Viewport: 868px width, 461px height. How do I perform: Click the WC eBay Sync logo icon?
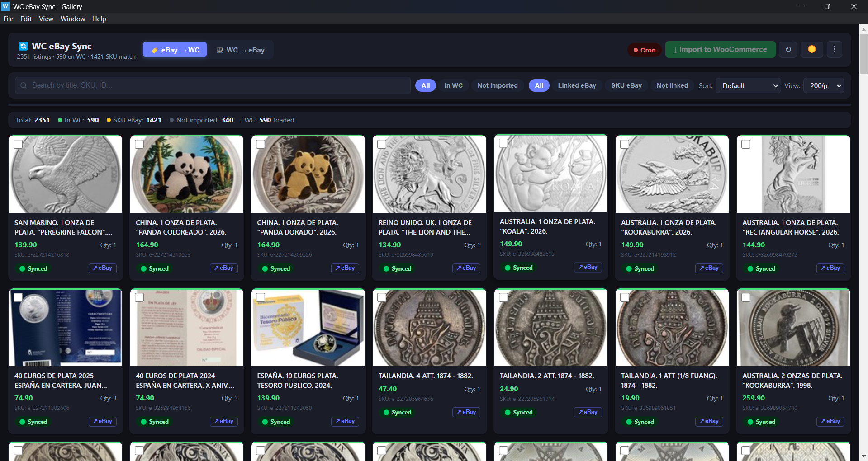click(x=23, y=46)
